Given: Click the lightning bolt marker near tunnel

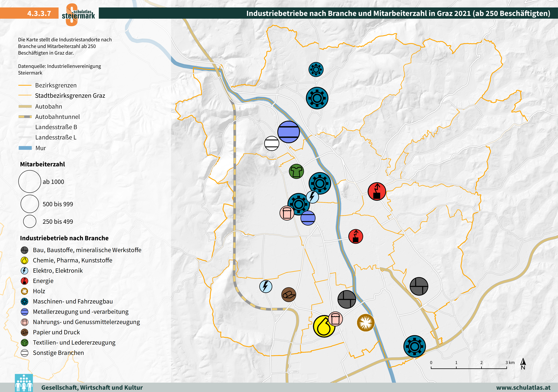Looking at the screenshot, I should [266, 286].
